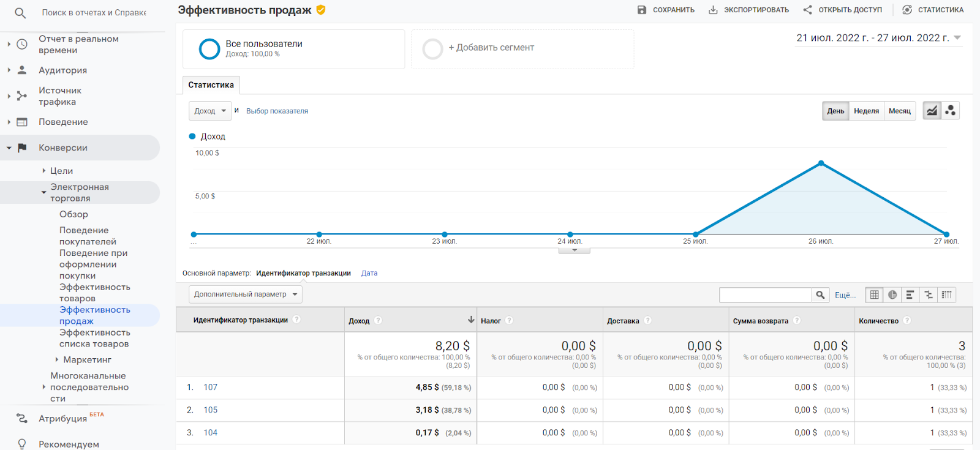The width and height of the screenshot is (980, 450).
Task: Open the date range picker dropdown
Action: [878, 38]
